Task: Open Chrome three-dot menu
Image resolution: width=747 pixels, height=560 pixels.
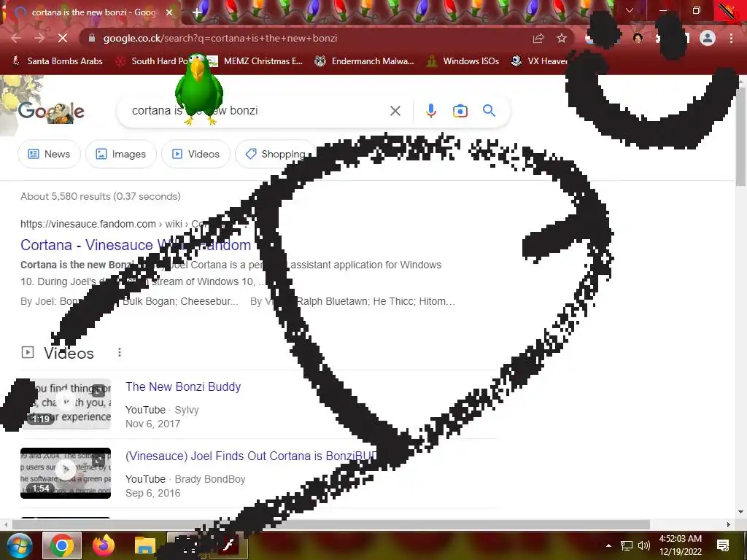Action: click(x=731, y=38)
